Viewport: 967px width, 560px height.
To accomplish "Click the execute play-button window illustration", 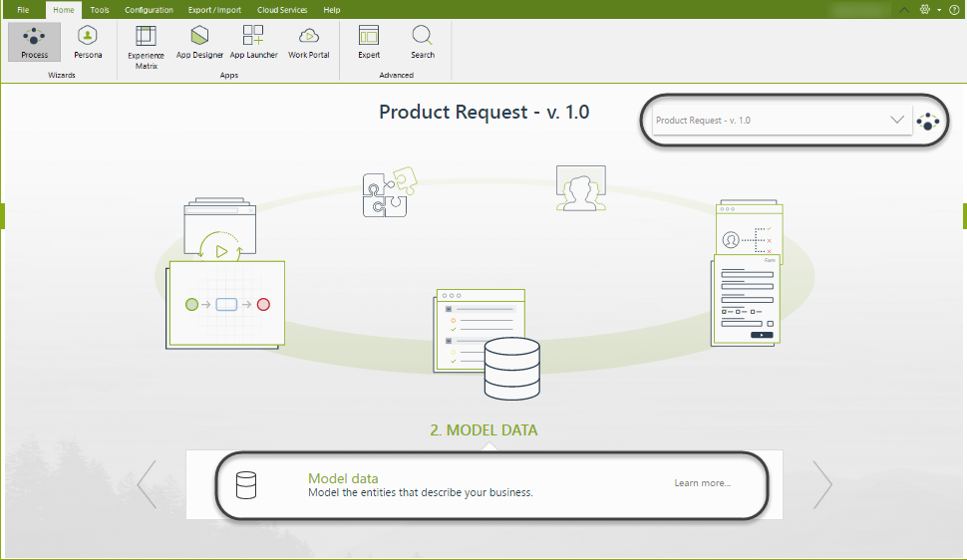I will [x=220, y=229].
